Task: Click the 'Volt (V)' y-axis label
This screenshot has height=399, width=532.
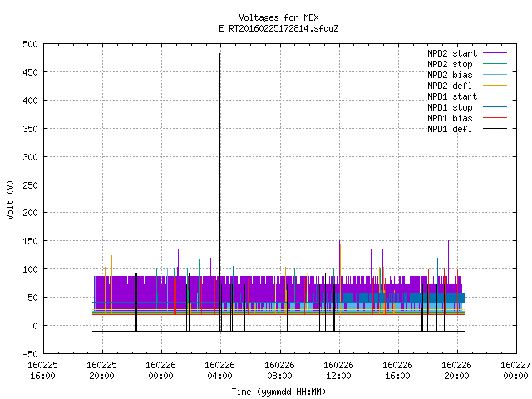Action: pos(10,199)
